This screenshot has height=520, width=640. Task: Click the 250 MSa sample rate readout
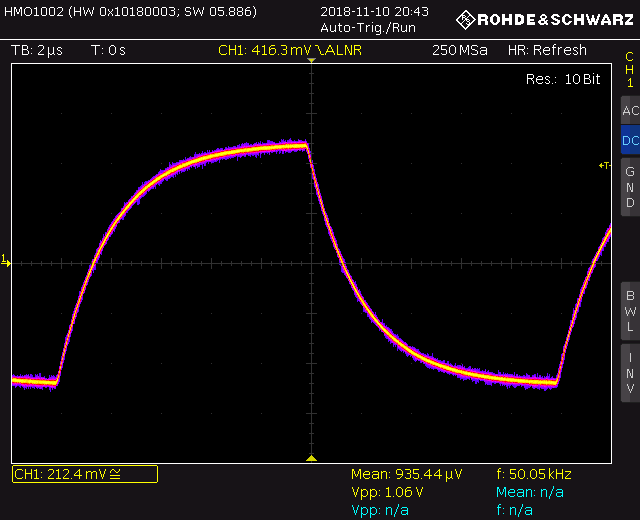(x=460, y=50)
